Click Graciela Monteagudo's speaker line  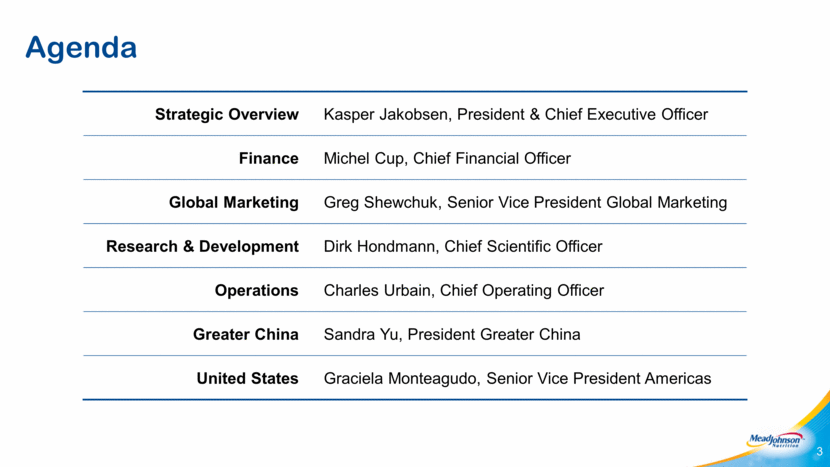pyautogui.click(x=517, y=378)
